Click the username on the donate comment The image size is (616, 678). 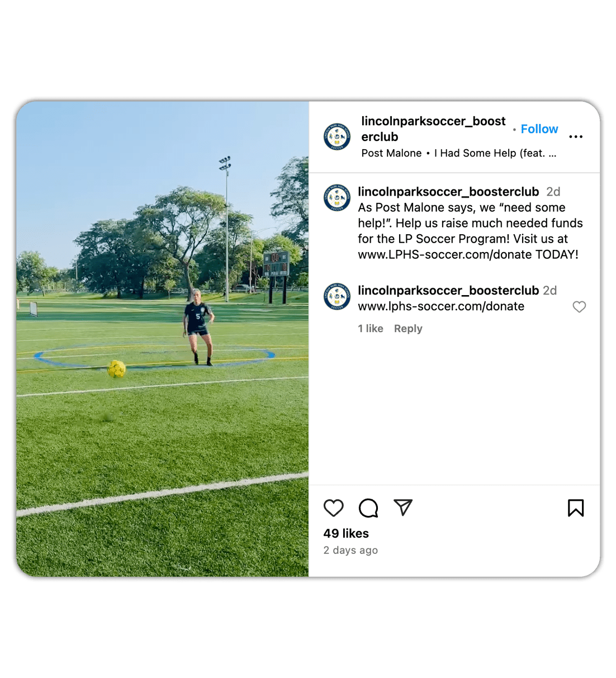[x=448, y=291]
